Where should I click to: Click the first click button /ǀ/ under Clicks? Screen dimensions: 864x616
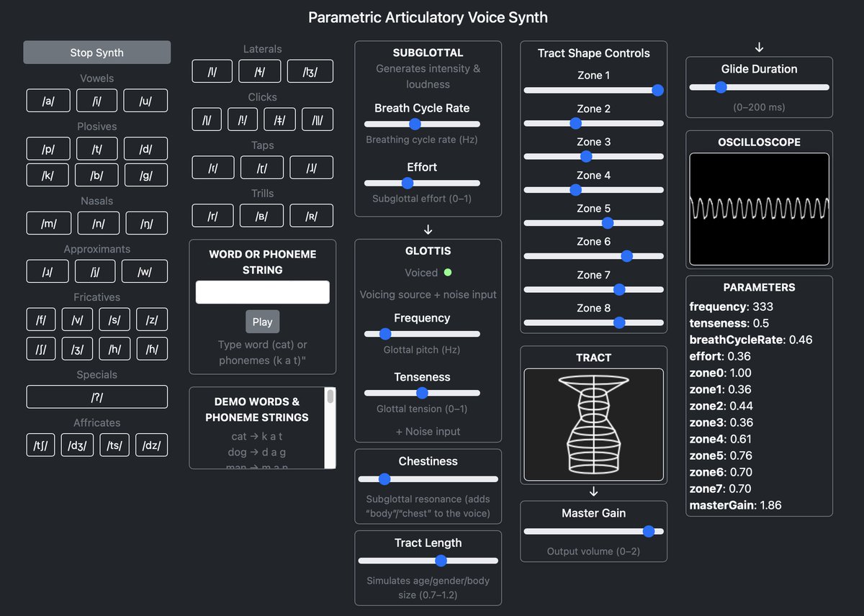[207, 119]
